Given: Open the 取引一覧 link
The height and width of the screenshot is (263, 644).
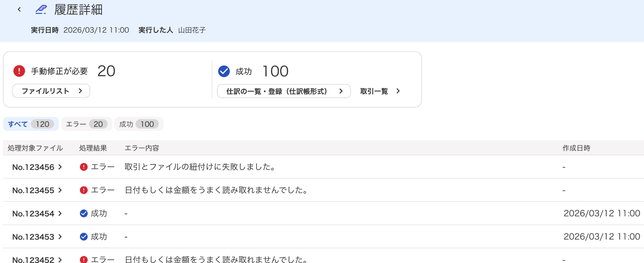Looking at the screenshot, I should point(380,91).
